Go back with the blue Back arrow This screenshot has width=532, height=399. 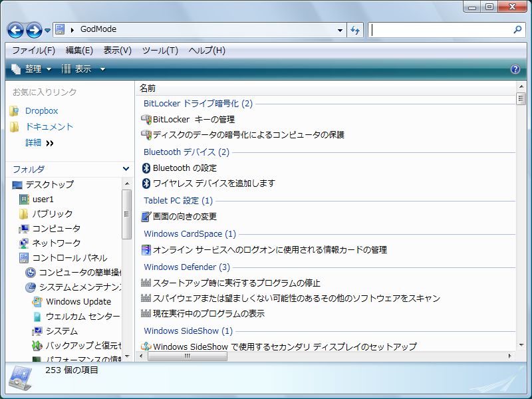[x=15, y=30]
